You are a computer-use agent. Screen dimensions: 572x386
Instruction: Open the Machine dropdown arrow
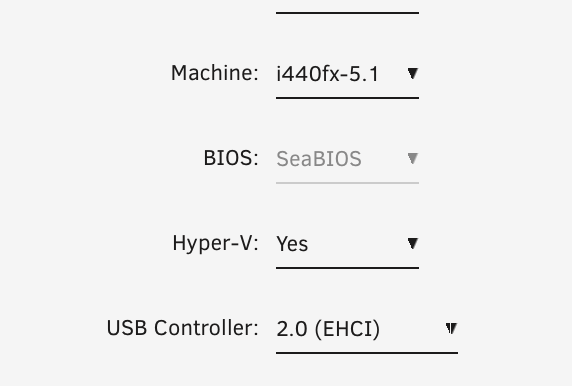413,74
